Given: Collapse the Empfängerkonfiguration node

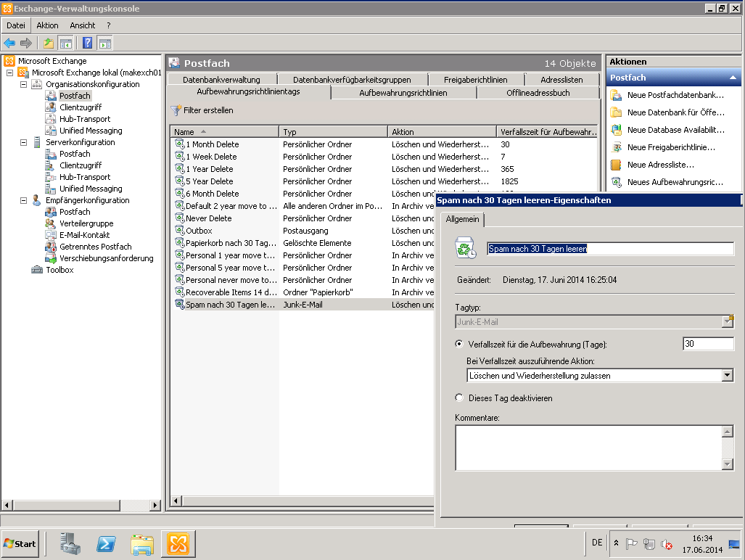Looking at the screenshot, I should [23, 200].
